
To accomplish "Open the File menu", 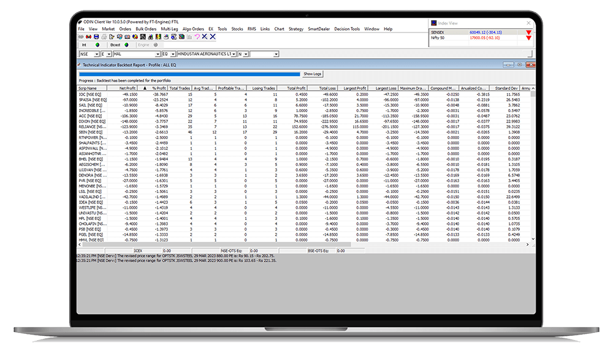I will [82, 29].
